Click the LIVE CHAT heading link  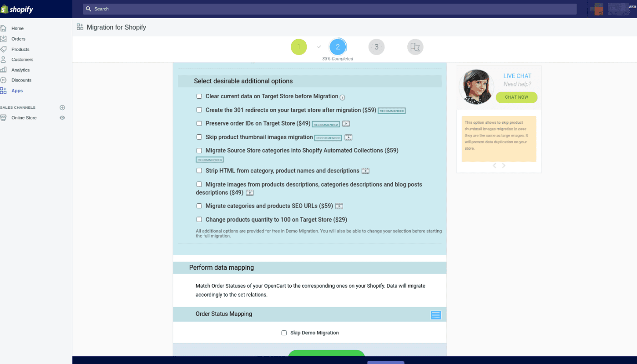click(517, 76)
